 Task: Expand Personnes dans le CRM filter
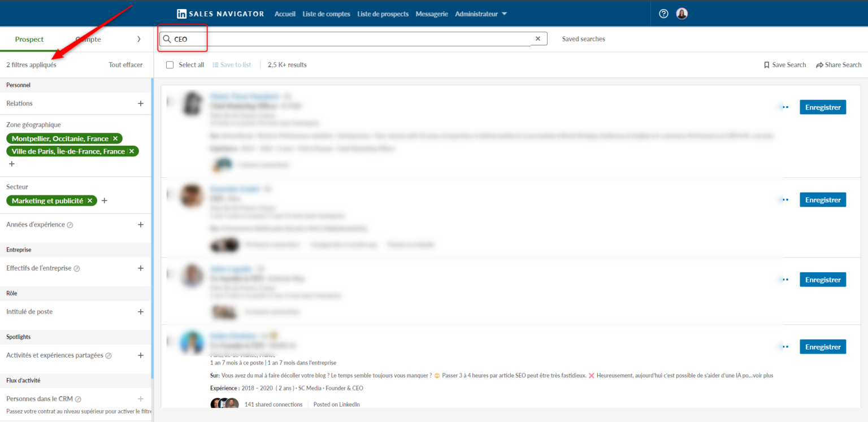141,399
